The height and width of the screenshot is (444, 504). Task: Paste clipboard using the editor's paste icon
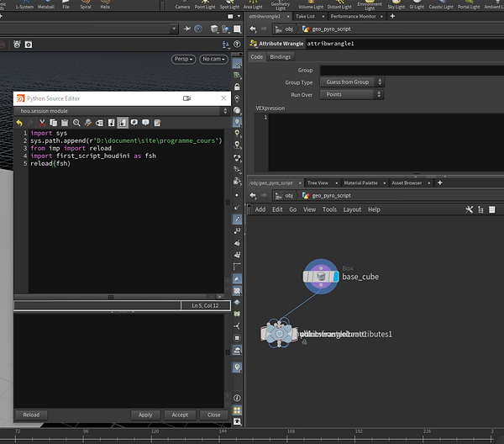click(x=65, y=123)
